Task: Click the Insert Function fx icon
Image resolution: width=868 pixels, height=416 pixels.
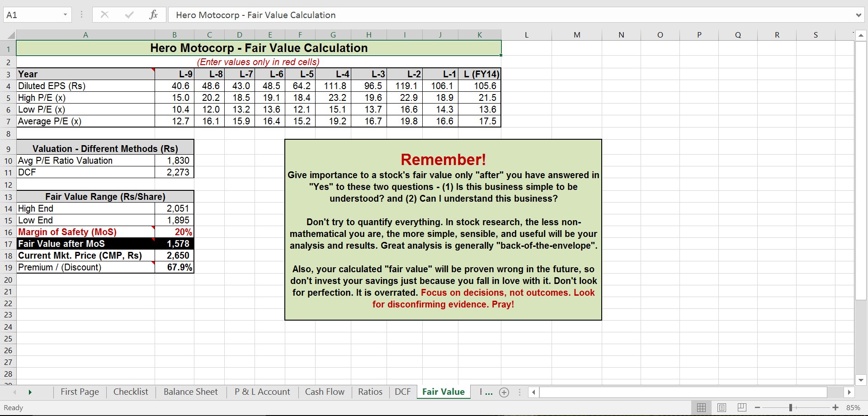Action: pos(153,15)
